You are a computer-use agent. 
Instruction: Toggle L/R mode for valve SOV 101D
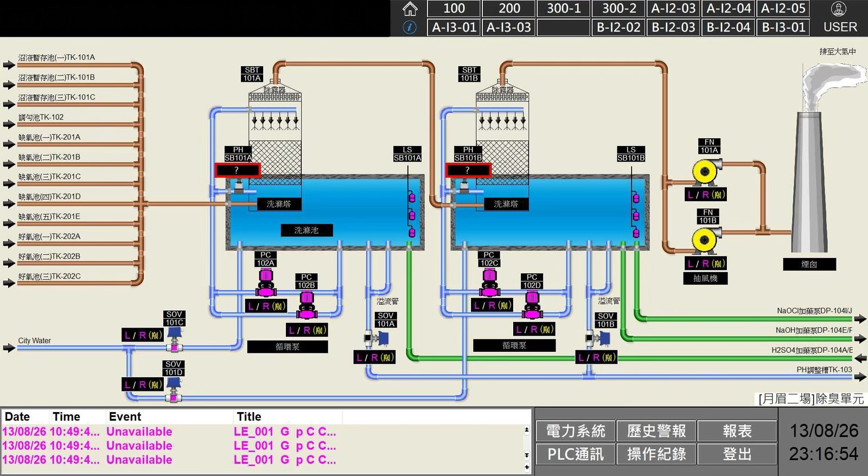tap(143, 385)
